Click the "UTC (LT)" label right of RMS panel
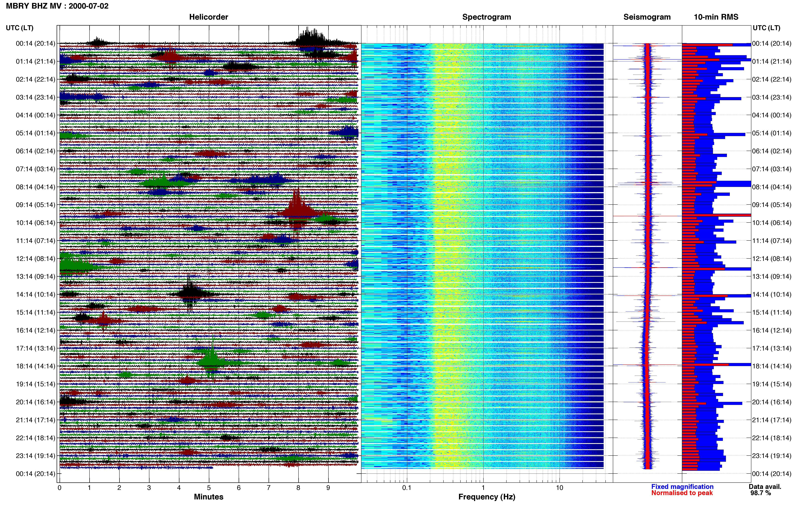Image resolution: width=812 pixels, height=508 pixels. click(x=766, y=28)
